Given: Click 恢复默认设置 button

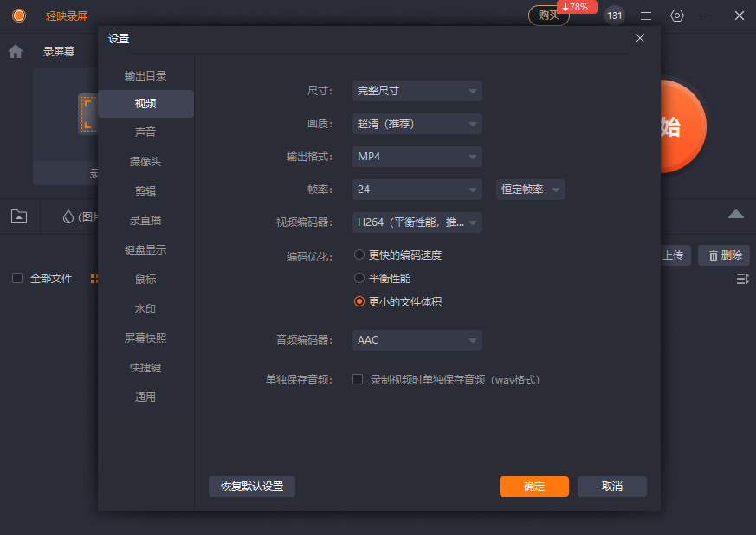Looking at the screenshot, I should pyautogui.click(x=252, y=487).
